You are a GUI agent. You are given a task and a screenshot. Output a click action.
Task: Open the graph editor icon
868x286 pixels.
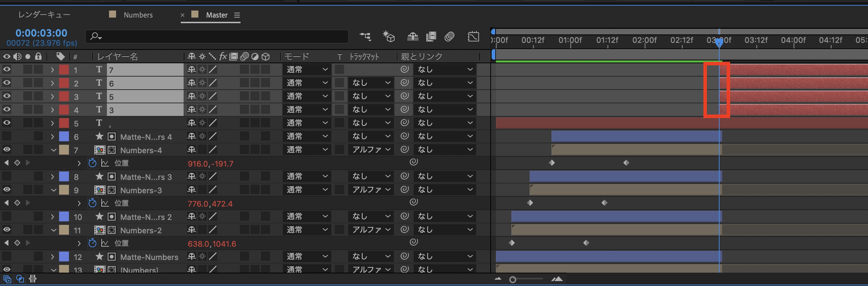tap(473, 36)
